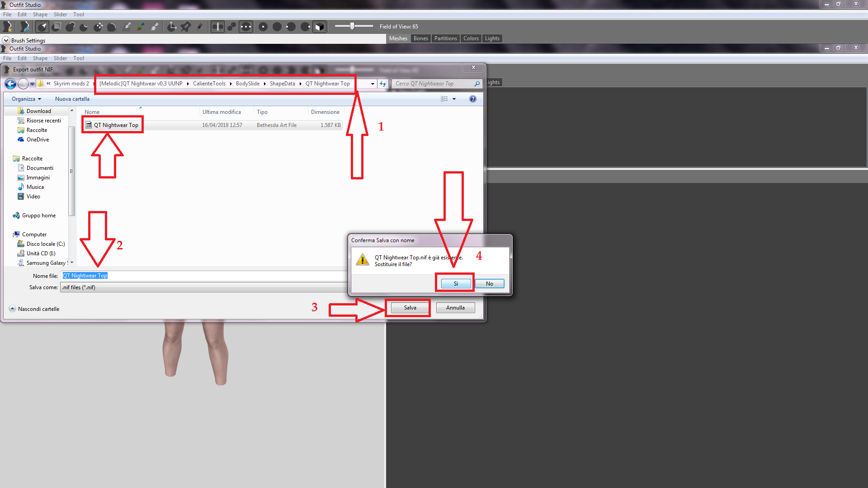The height and width of the screenshot is (488, 868).
Task: Expand the folder navigation dropdown
Action: click(x=372, y=84)
